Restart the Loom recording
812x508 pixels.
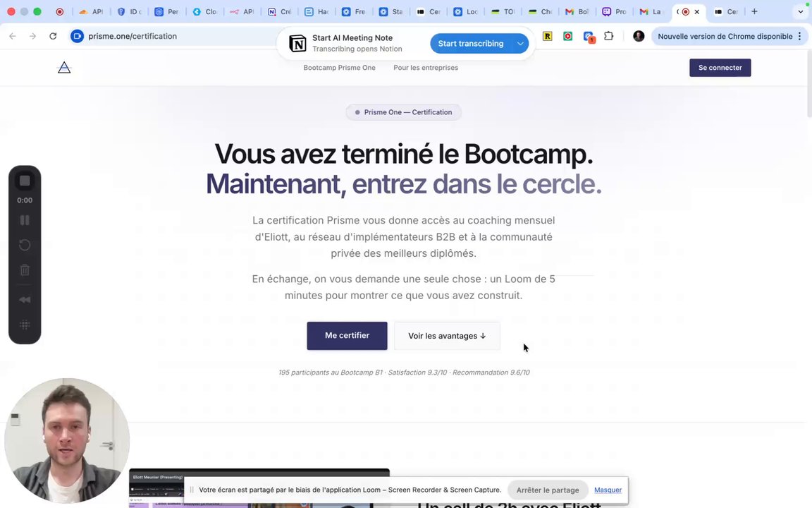click(25, 246)
